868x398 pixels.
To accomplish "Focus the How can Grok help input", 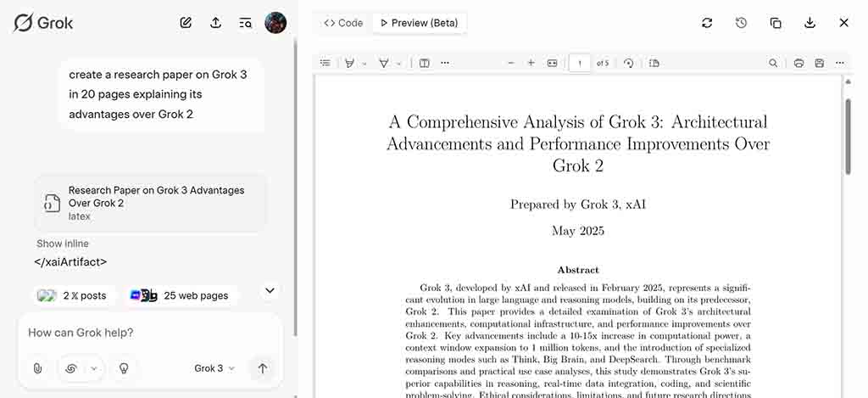I will click(149, 333).
